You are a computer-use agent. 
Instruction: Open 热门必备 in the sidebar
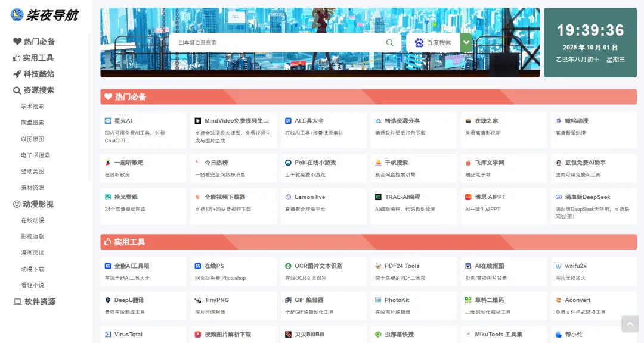(34, 42)
